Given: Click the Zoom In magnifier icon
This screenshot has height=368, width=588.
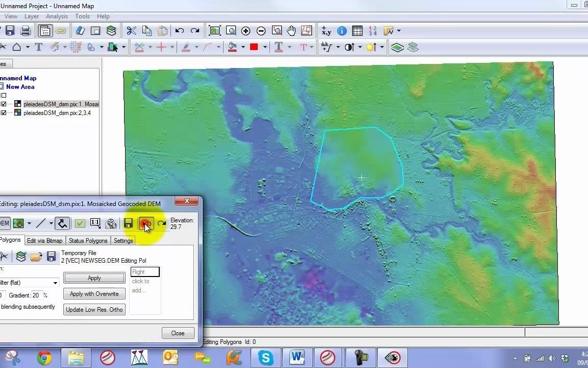Looking at the screenshot, I should click(246, 31).
